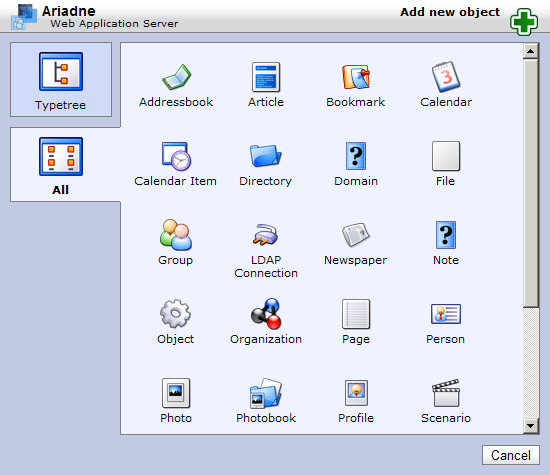Click the scrollbar down arrow

click(x=530, y=426)
